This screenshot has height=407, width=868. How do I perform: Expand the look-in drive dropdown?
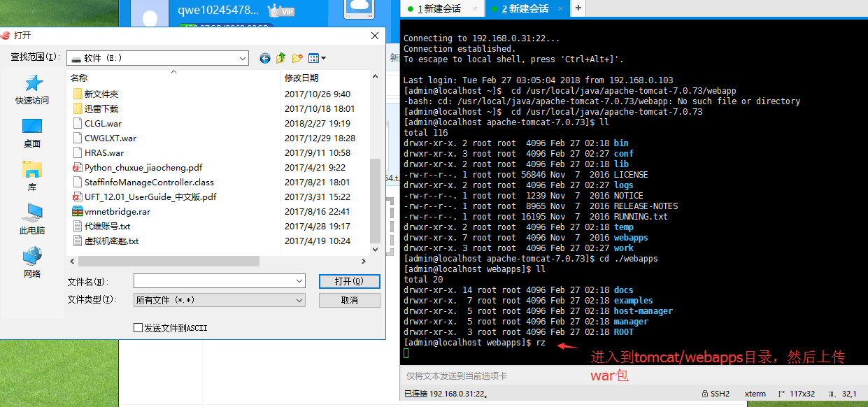(242, 59)
